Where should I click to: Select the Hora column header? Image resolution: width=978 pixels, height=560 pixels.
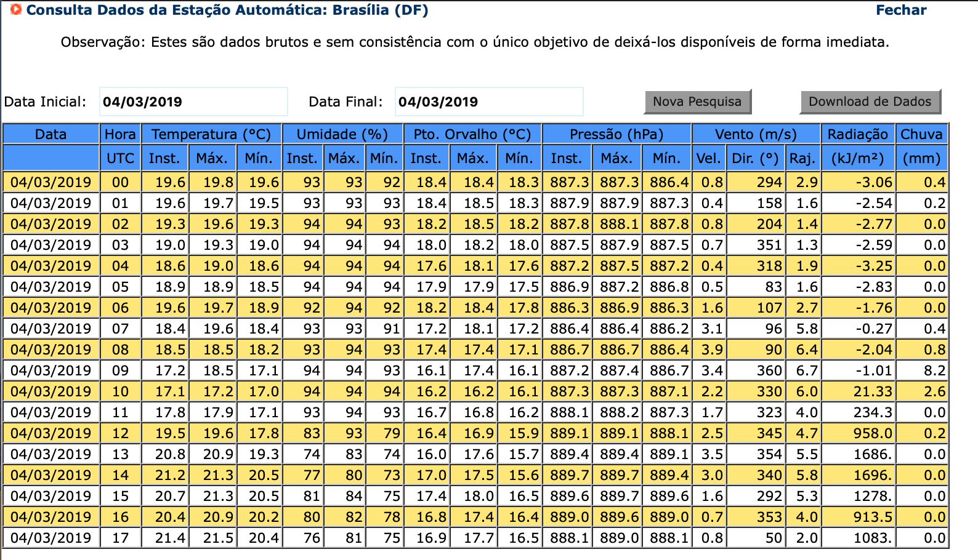[x=120, y=134]
